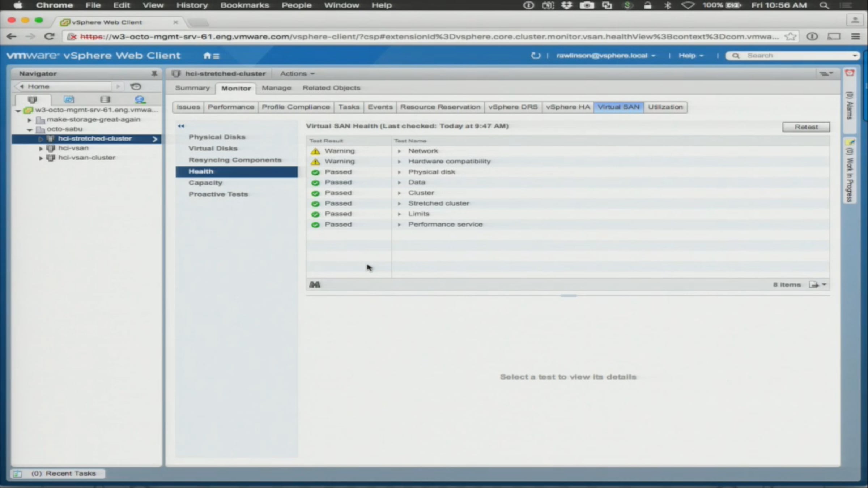The height and width of the screenshot is (488, 868).
Task: Open the Chrome History menu
Action: pyautogui.click(x=192, y=5)
